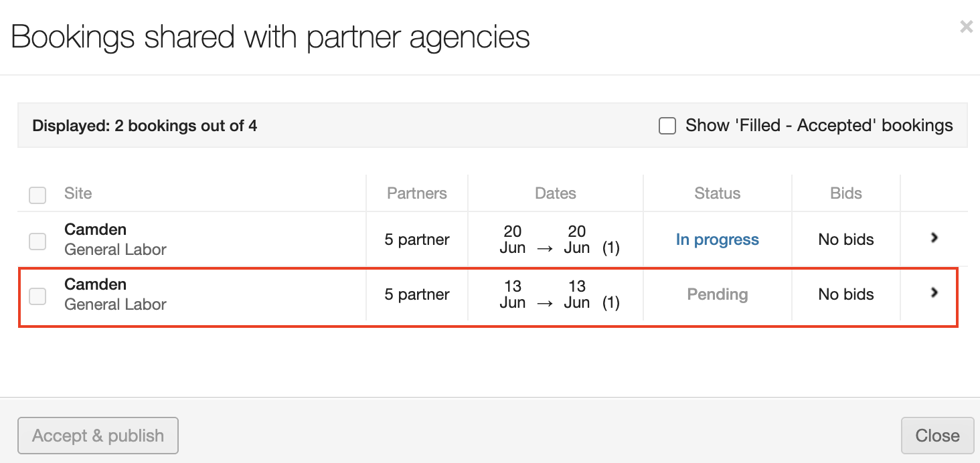980x463 pixels.
Task: Open the Camden site name in the In progress row
Action: click(x=95, y=229)
